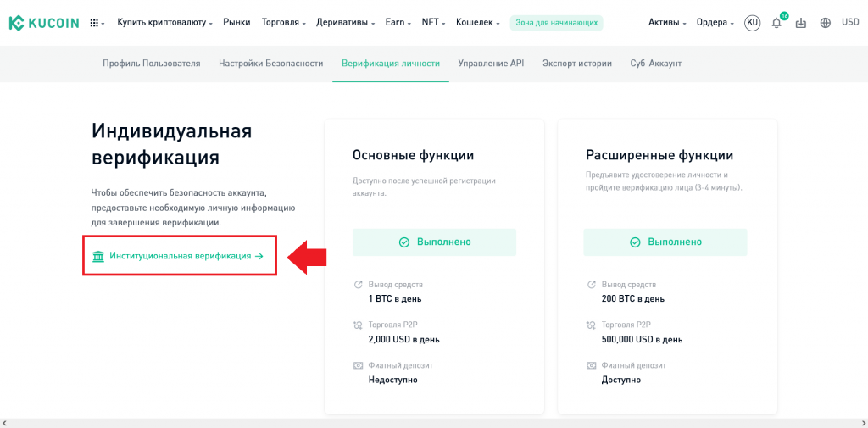Click fiat deposit icon in Основные функции card

point(358,366)
